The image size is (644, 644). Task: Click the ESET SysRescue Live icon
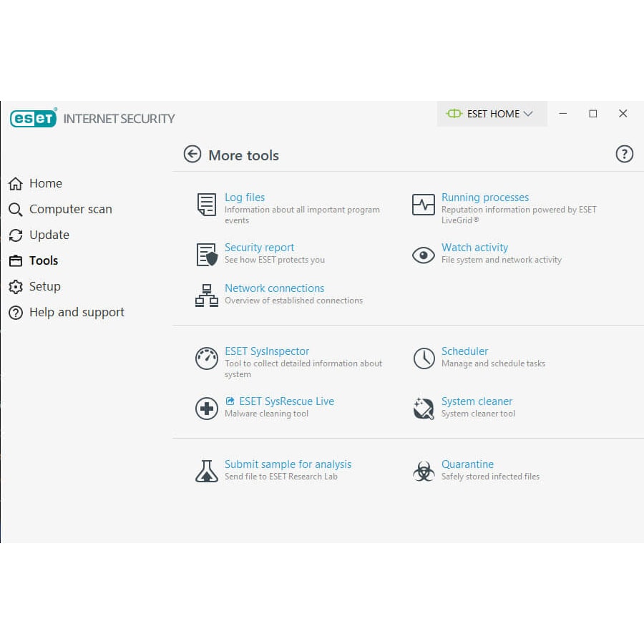pyautogui.click(x=206, y=408)
